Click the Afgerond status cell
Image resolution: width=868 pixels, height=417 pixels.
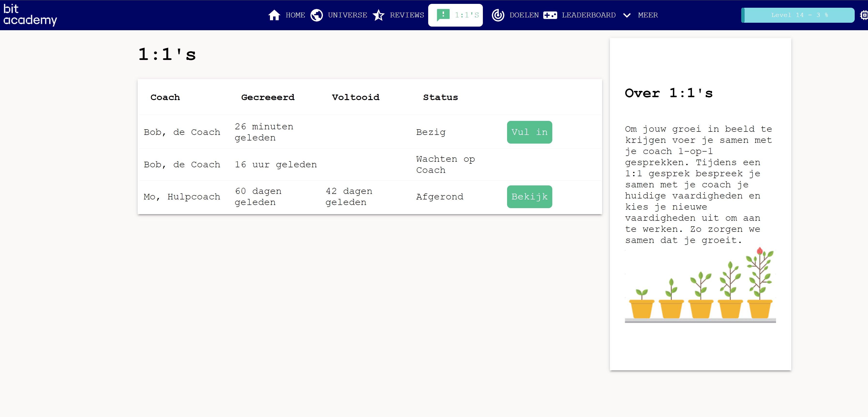[x=439, y=197]
